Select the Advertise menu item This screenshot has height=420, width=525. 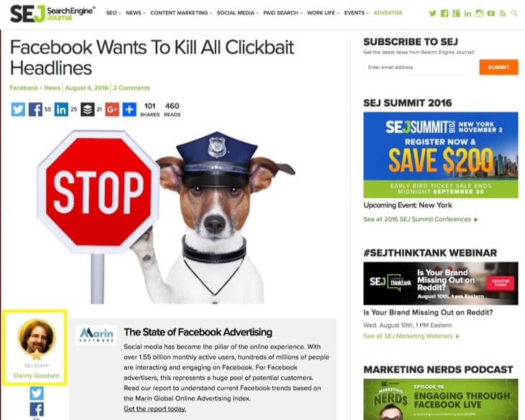click(388, 13)
